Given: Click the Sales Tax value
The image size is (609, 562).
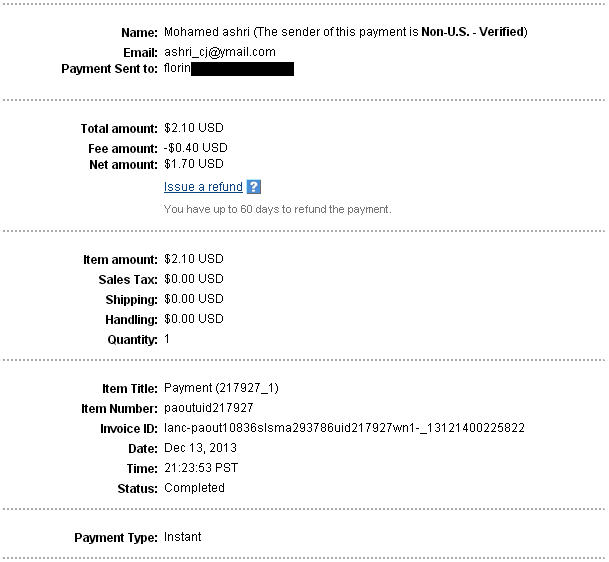Looking at the screenshot, I should coord(193,279).
